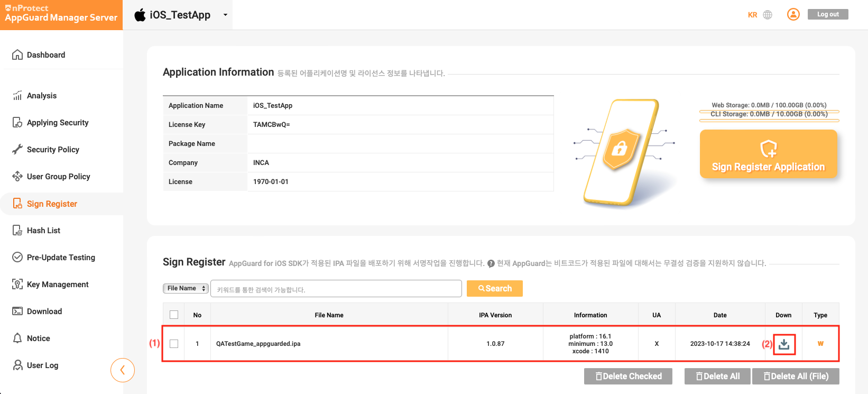Tick the checkbox for row 1
The width and height of the screenshot is (868, 394).
click(x=174, y=344)
